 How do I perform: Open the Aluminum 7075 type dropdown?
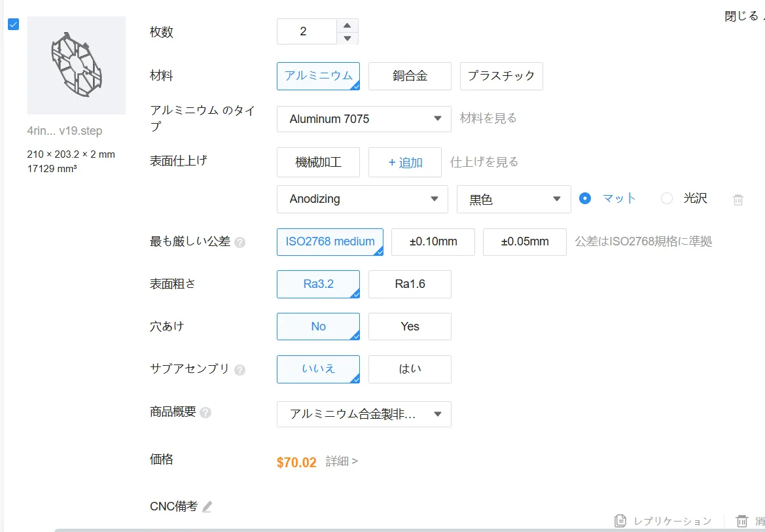pos(364,119)
